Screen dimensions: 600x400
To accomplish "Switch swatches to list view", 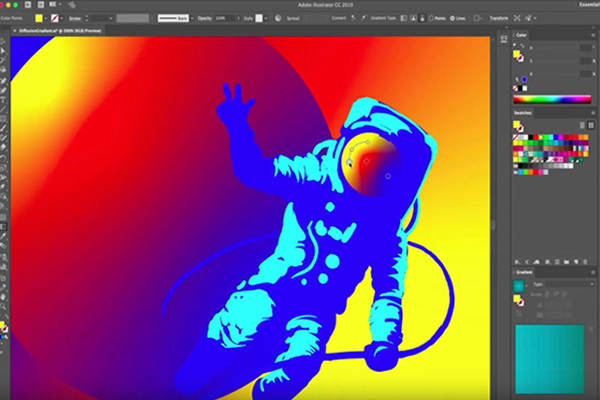I will pos(582,125).
